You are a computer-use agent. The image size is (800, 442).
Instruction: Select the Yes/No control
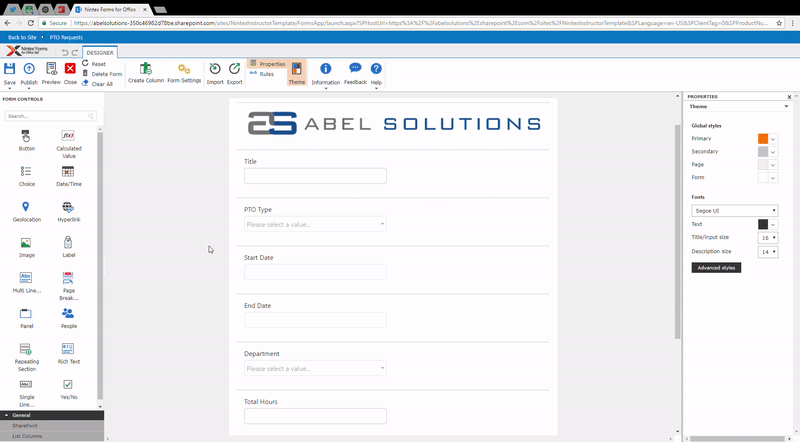pos(68,389)
